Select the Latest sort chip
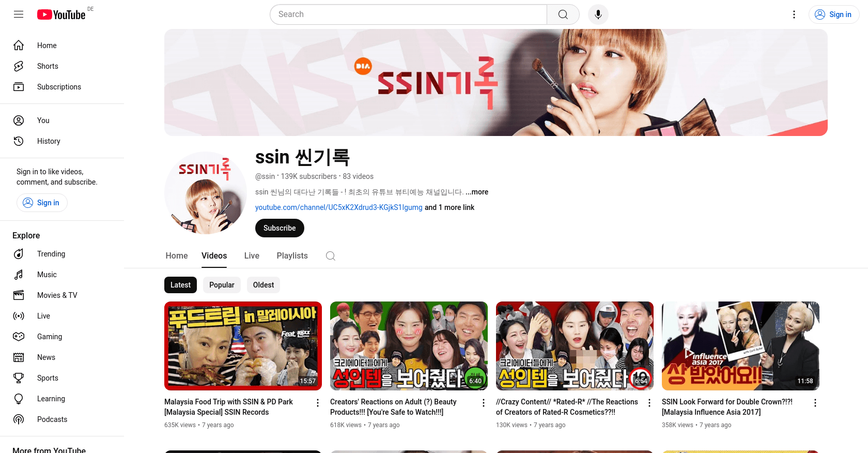 point(180,285)
